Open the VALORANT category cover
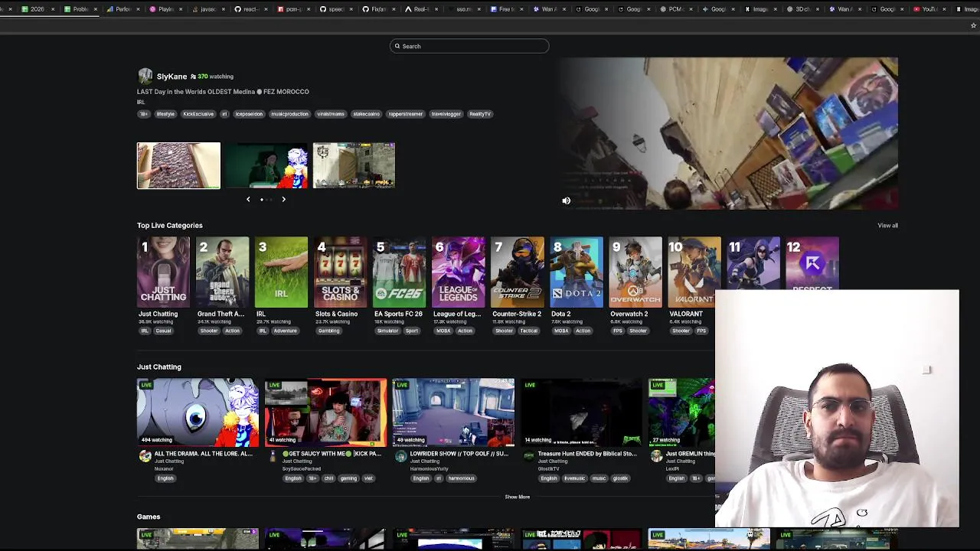 tap(694, 272)
